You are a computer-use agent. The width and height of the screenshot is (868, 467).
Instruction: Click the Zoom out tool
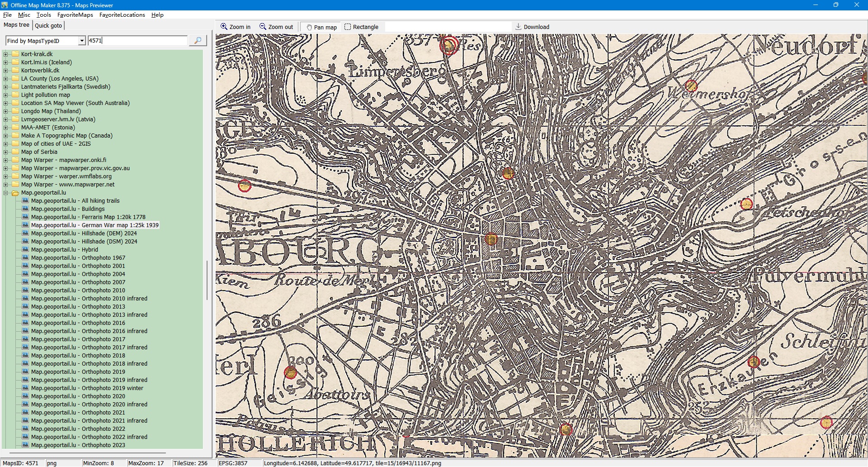pyautogui.click(x=276, y=27)
